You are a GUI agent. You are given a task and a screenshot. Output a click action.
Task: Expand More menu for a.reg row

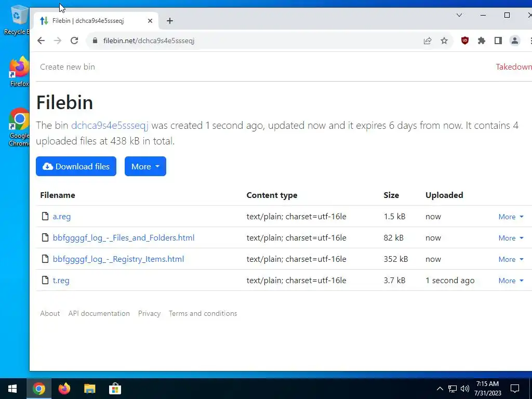tap(511, 217)
